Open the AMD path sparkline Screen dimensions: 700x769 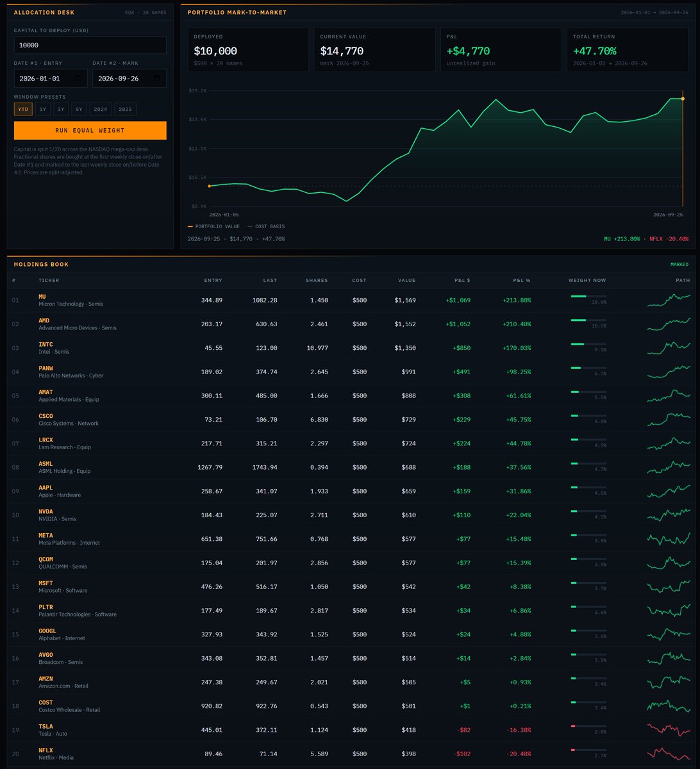[x=669, y=324]
